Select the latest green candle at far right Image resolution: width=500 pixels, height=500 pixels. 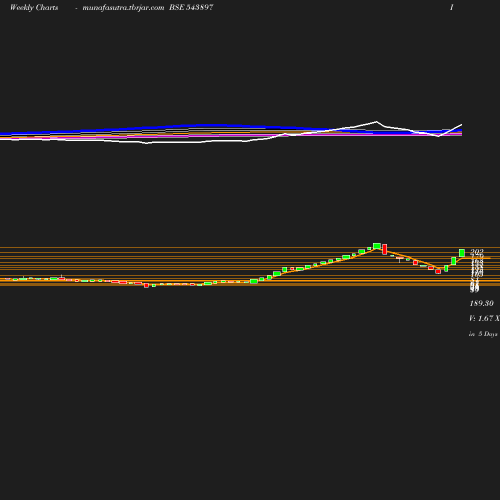[462, 253]
